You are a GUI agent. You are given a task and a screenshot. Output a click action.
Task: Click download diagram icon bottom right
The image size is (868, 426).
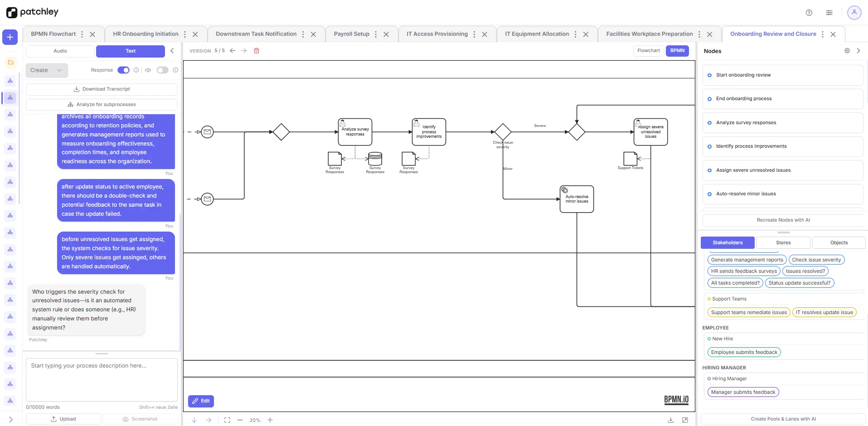(671, 420)
